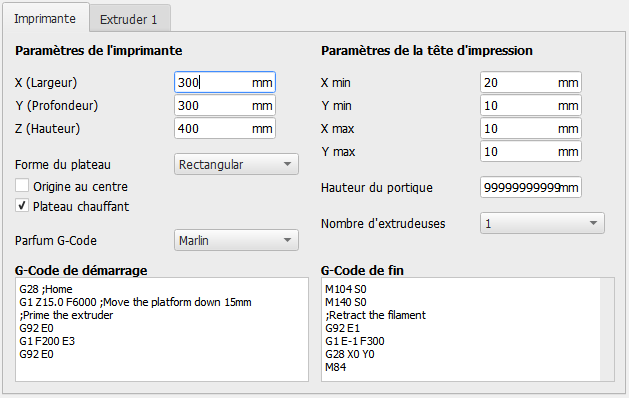Enable the Origine au centre checkbox
Image resolution: width=629 pixels, height=398 pixels.
point(22,186)
